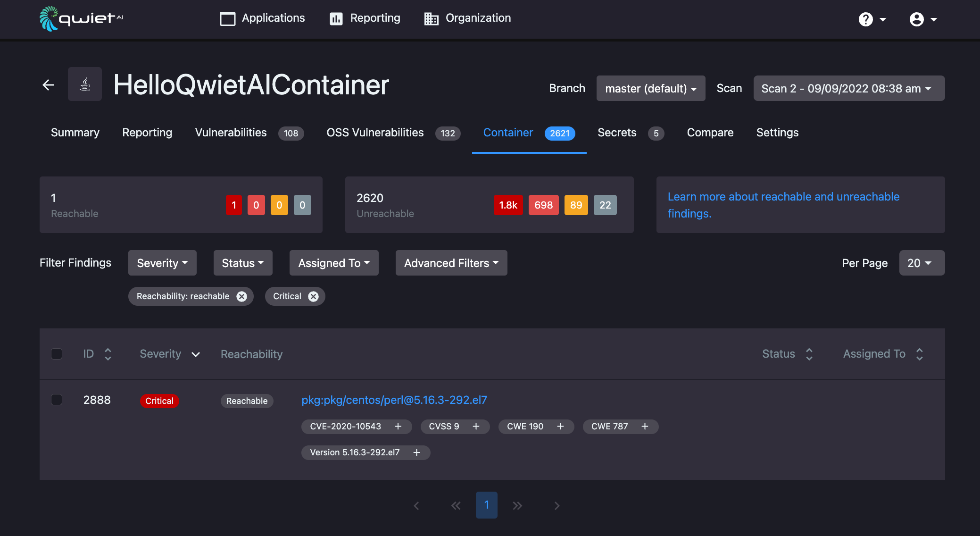980x536 pixels.
Task: Open the Secrets tab
Action: pyautogui.click(x=631, y=133)
